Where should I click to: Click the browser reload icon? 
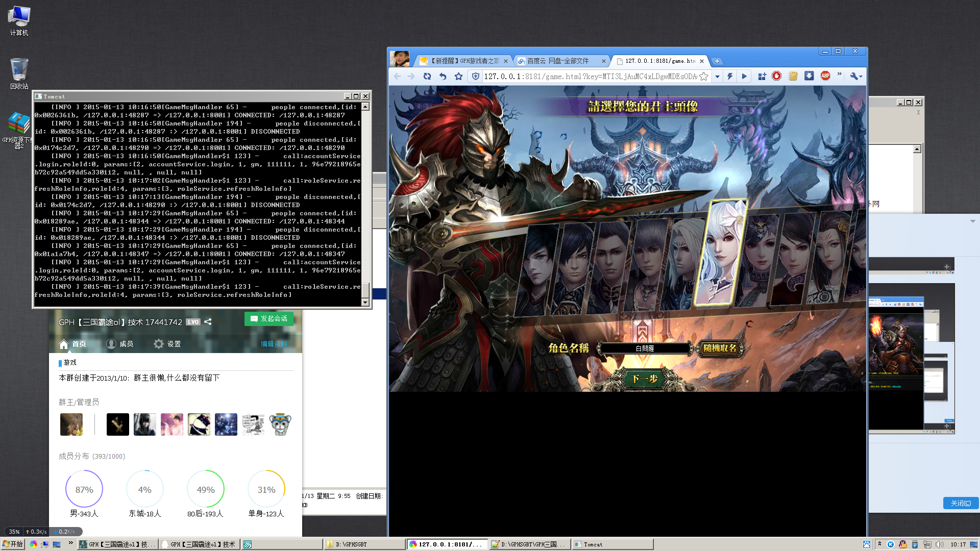(x=427, y=77)
